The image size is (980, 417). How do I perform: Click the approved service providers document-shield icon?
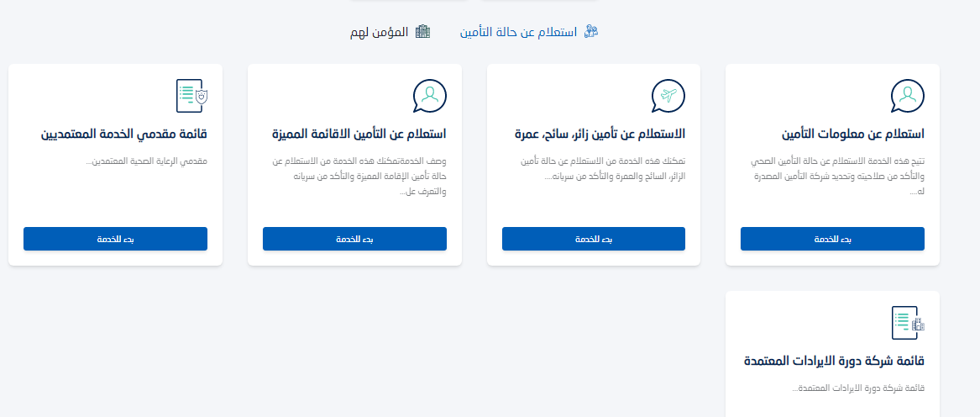pos(191,96)
